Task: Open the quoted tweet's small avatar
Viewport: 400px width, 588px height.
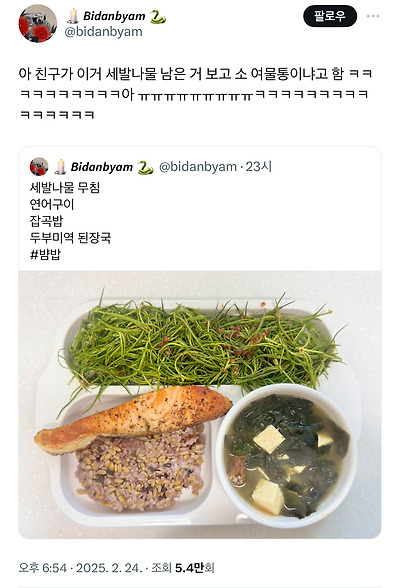Action: click(39, 167)
